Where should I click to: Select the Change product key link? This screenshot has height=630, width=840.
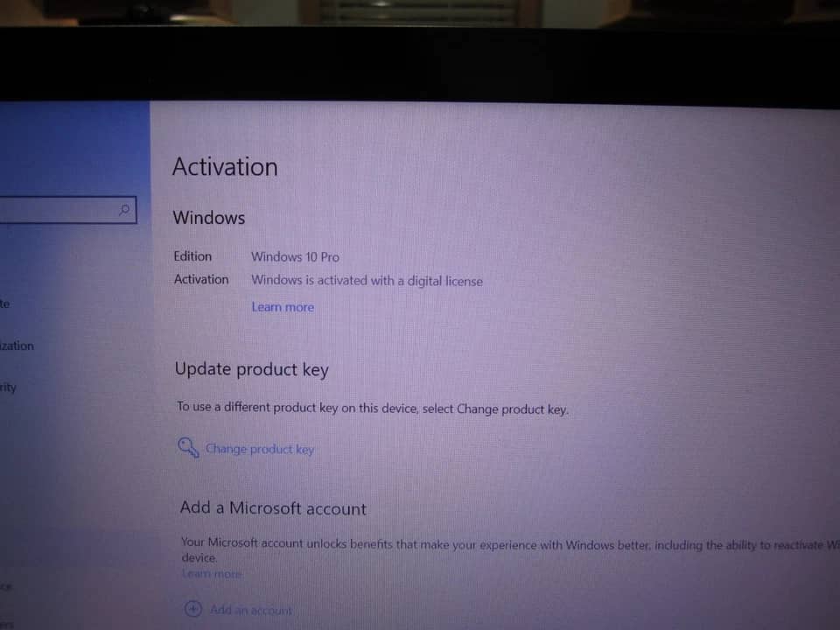click(x=260, y=449)
